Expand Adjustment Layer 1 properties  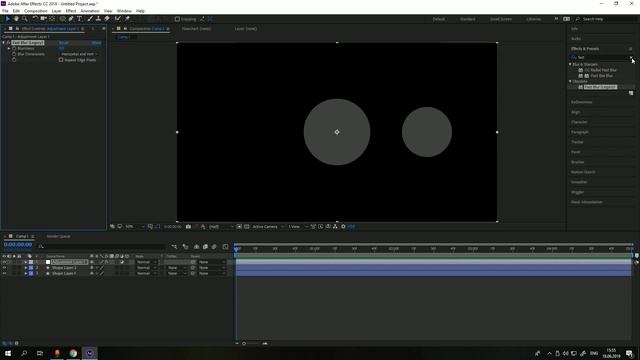click(x=25, y=262)
